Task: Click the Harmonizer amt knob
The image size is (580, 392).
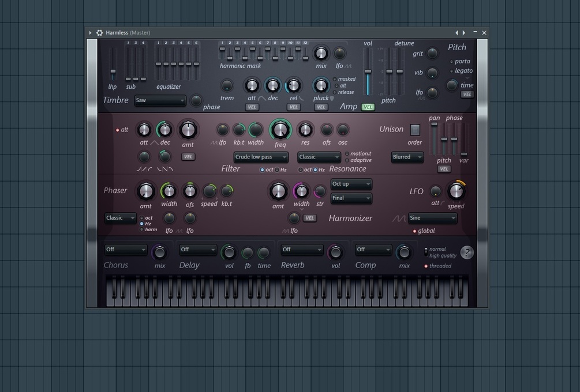Action: click(x=278, y=191)
